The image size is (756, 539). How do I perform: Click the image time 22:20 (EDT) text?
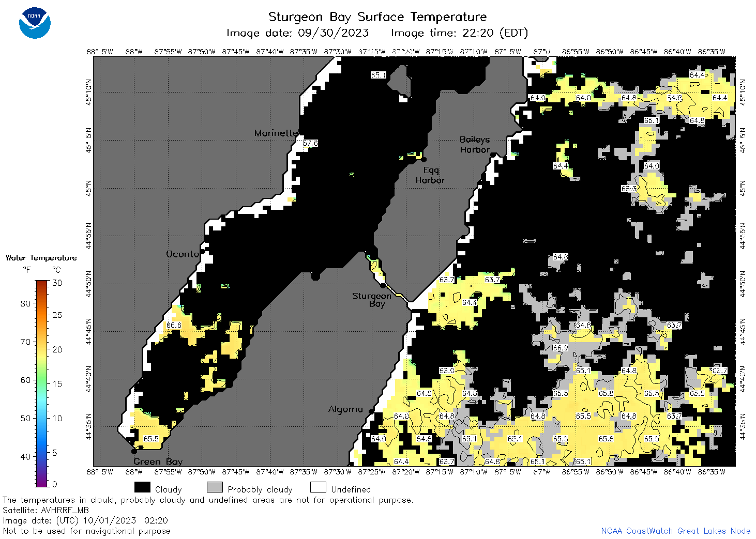pyautogui.click(x=460, y=33)
